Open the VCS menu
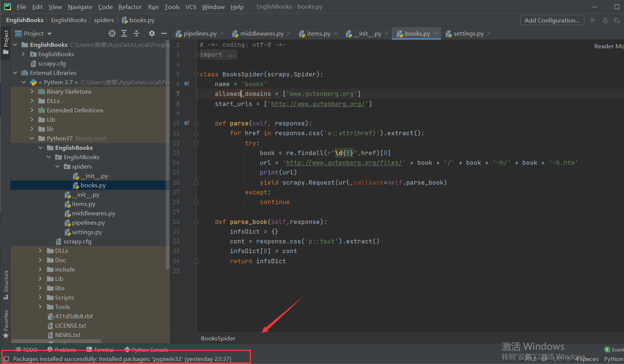This screenshot has height=364, width=624. tap(191, 7)
